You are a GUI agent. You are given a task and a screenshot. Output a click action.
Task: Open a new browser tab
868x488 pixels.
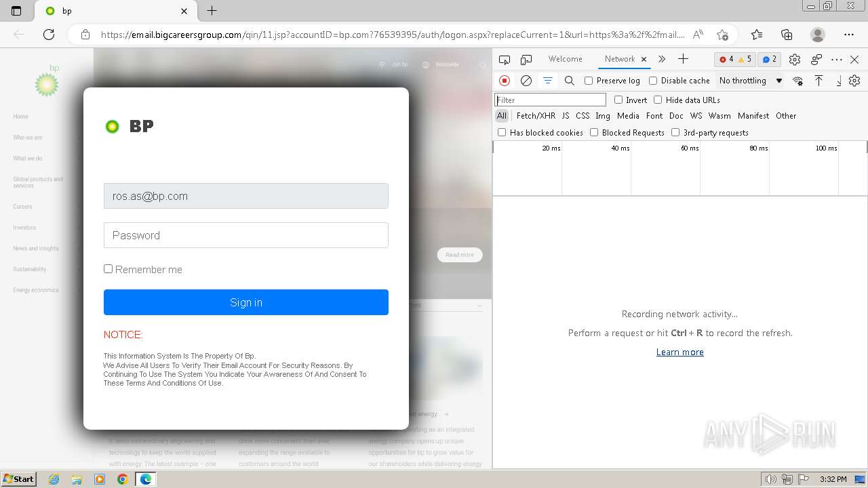[212, 11]
